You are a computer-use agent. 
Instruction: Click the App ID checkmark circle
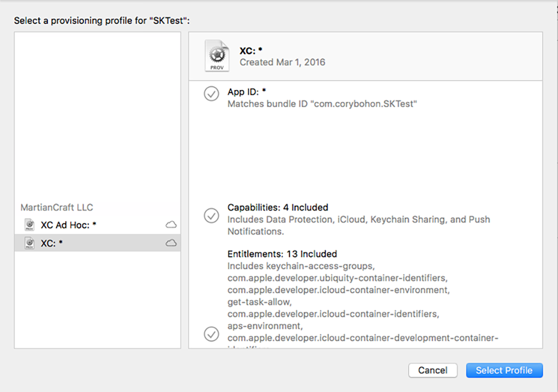211,94
